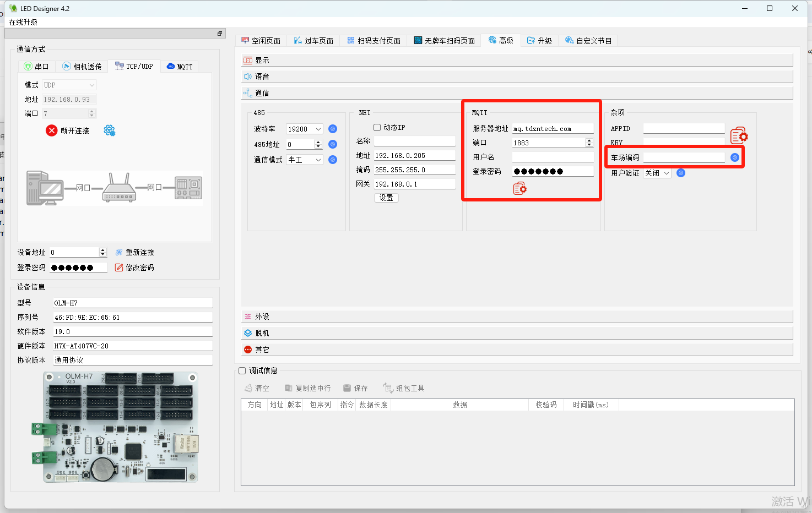This screenshot has height=513, width=812.
Task: Toggle the 调试信息 checkbox
Action: [x=242, y=371]
